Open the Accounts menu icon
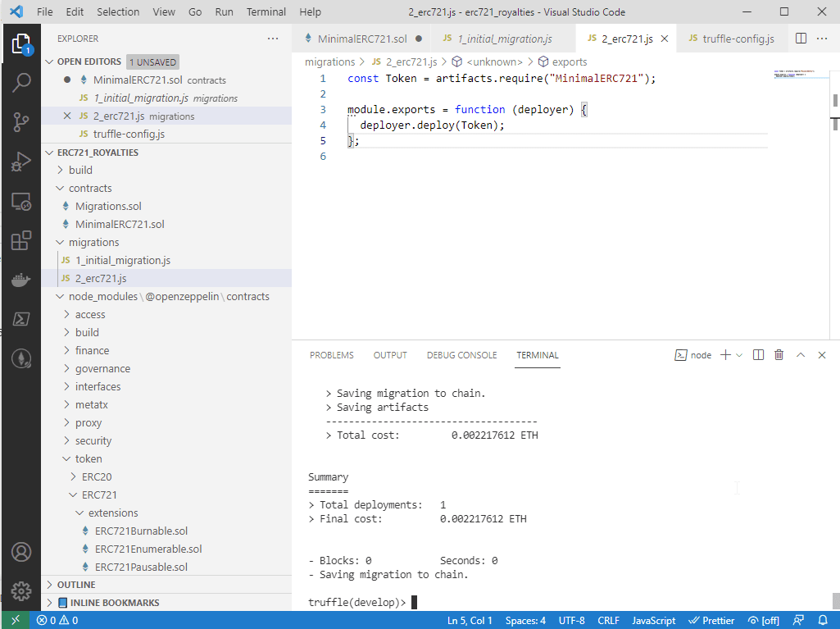Screen dimensions: 840x629 (21, 552)
